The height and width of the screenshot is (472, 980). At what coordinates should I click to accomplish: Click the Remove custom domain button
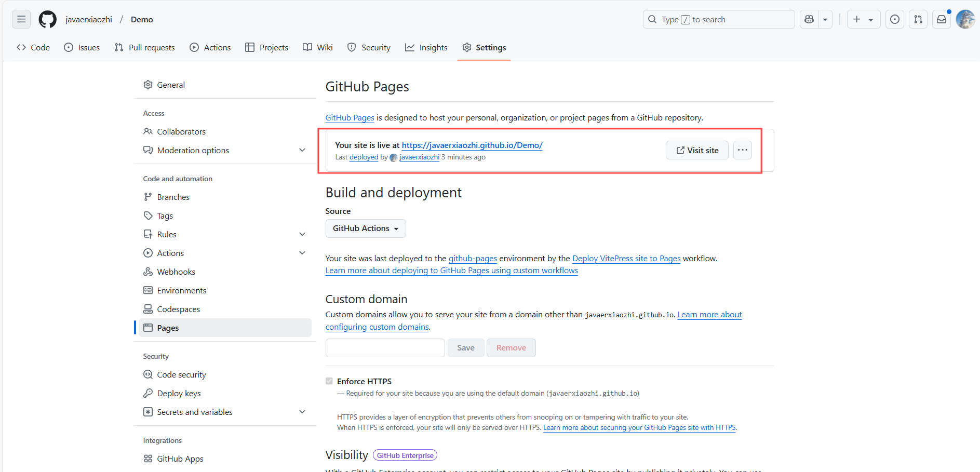(x=511, y=348)
